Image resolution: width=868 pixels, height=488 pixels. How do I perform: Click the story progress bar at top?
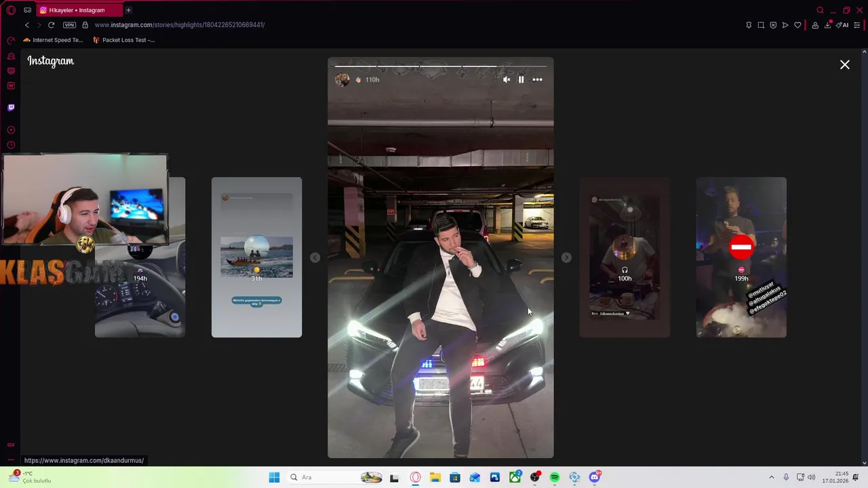click(441, 66)
